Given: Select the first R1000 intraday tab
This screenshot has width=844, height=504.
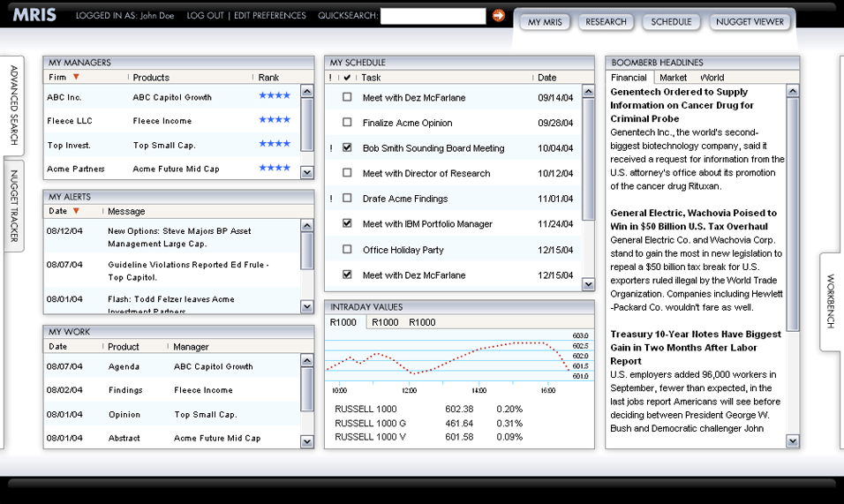Looking at the screenshot, I should pos(343,322).
